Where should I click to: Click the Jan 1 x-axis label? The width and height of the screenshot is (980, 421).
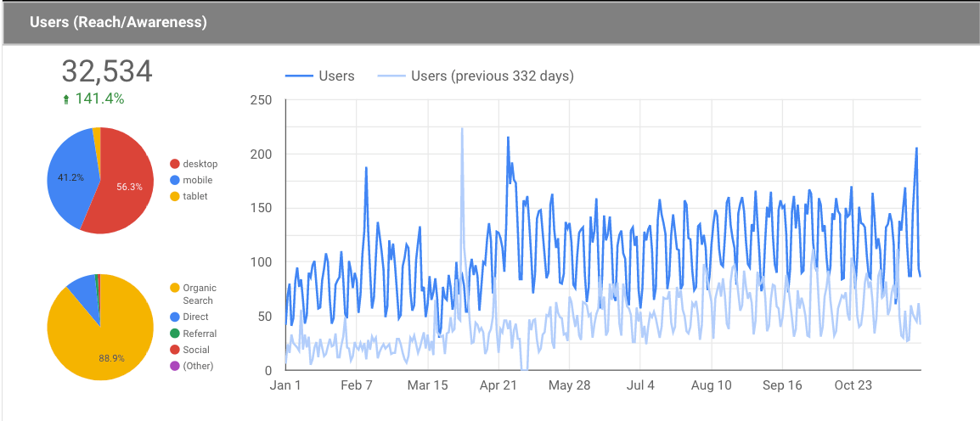point(285,385)
